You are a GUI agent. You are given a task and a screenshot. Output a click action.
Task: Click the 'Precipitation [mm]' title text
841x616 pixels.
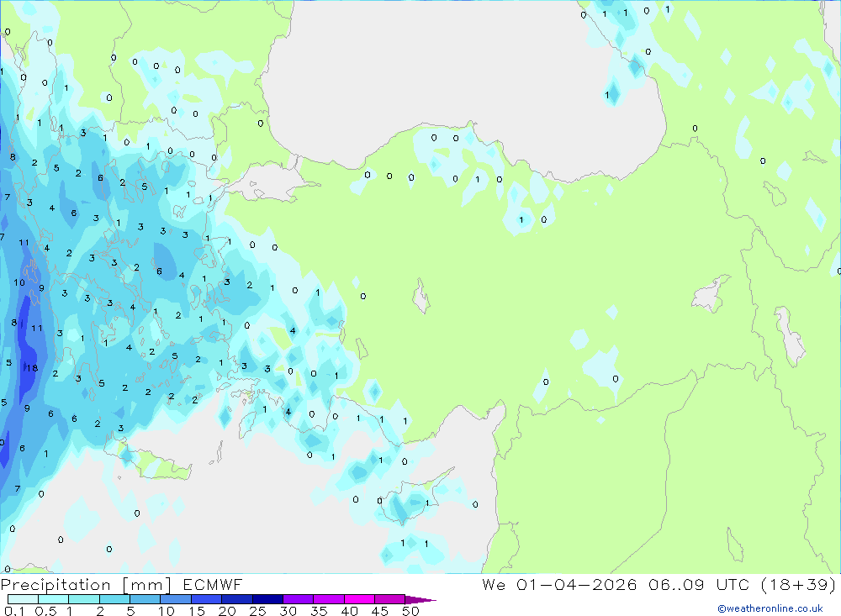(x=86, y=585)
